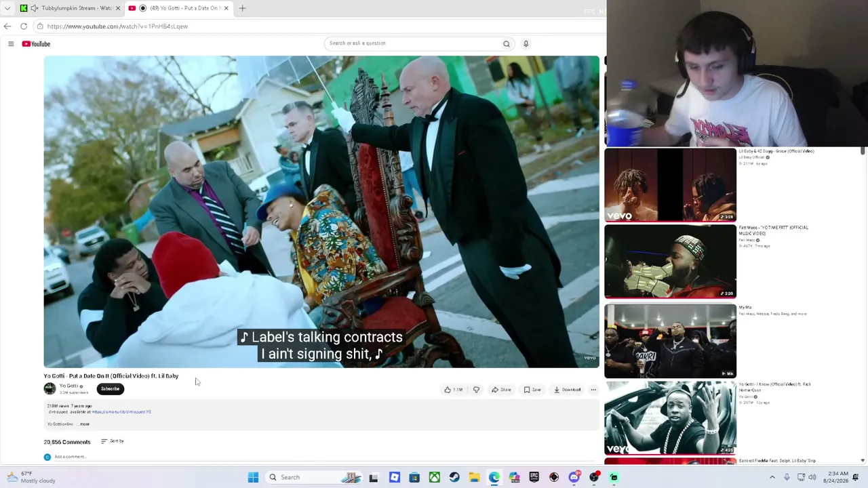The image size is (868, 488).
Task: Open Yo Gotti channel avatar
Action: click(x=50, y=388)
